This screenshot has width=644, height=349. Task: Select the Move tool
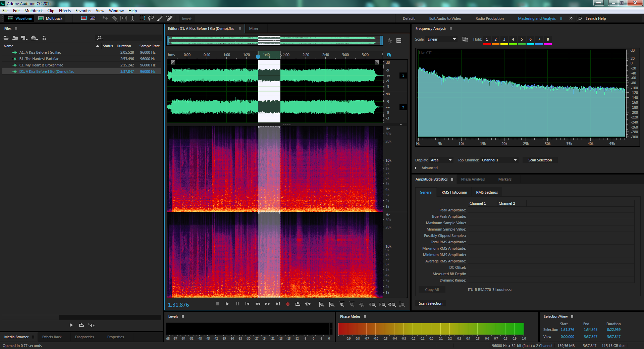click(105, 18)
